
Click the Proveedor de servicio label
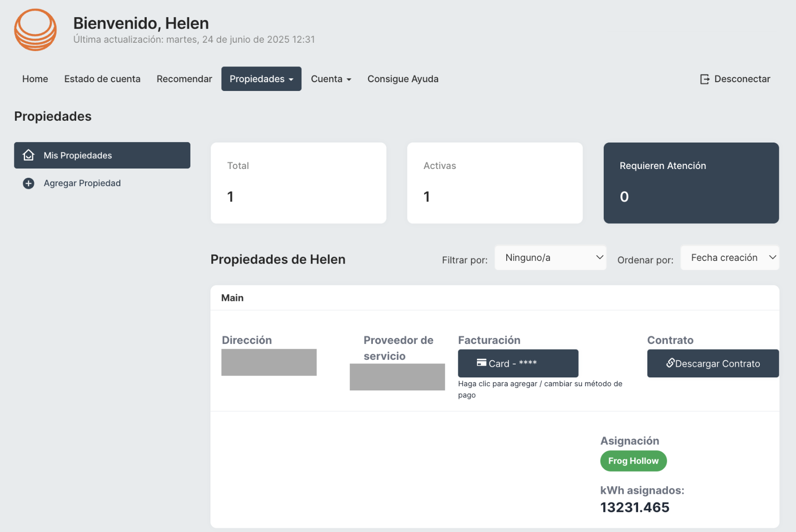pyautogui.click(x=398, y=348)
